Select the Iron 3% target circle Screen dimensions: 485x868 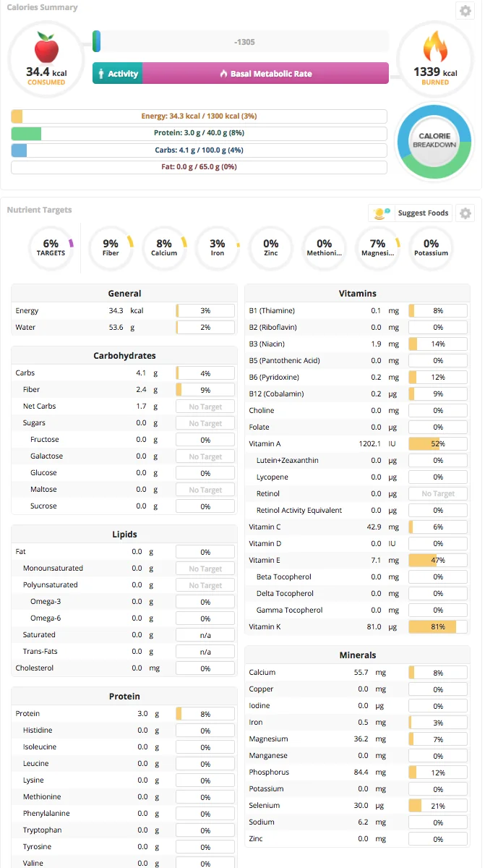click(x=218, y=247)
